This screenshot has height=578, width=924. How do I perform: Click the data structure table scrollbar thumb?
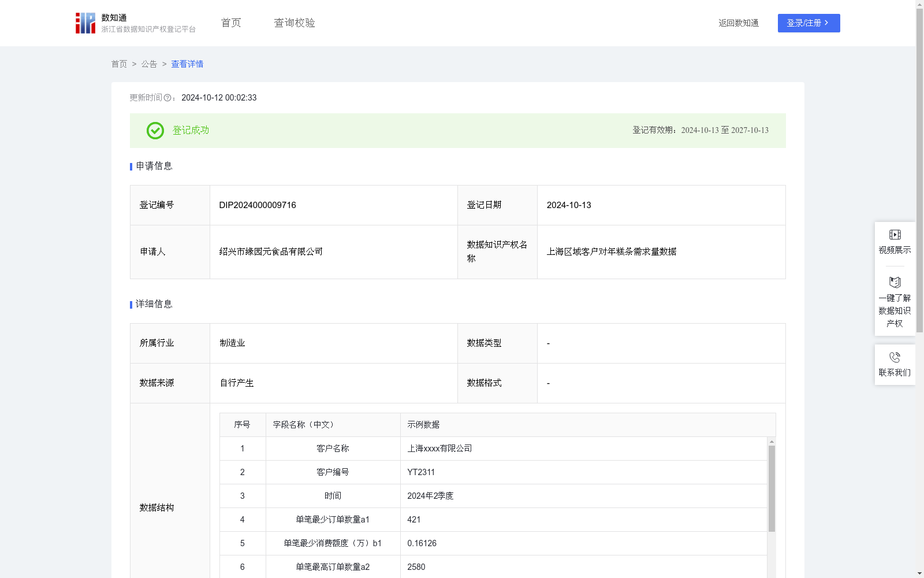(772, 488)
